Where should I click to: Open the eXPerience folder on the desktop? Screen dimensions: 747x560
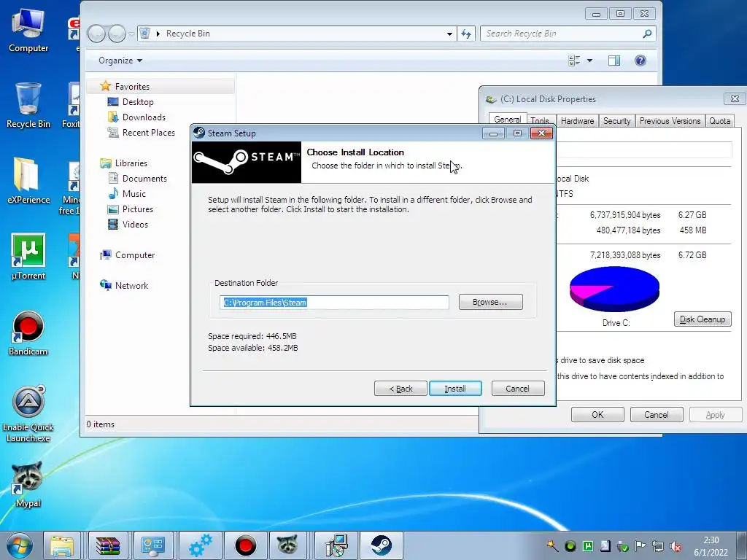coord(28,181)
